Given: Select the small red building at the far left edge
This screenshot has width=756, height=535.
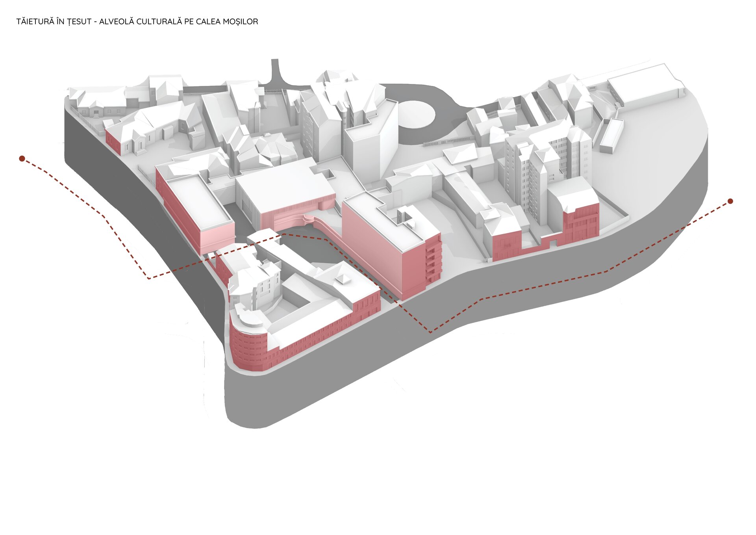Looking at the screenshot, I should tap(113, 142).
